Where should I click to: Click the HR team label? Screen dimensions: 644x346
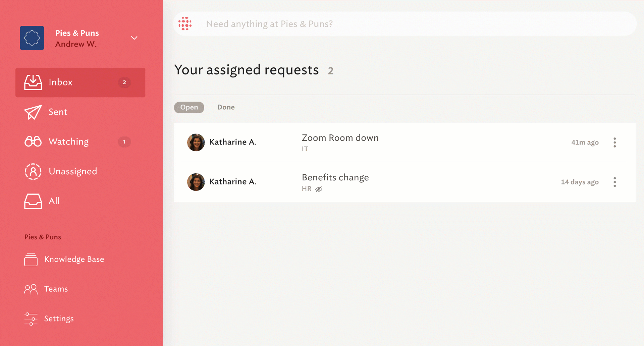coord(307,189)
